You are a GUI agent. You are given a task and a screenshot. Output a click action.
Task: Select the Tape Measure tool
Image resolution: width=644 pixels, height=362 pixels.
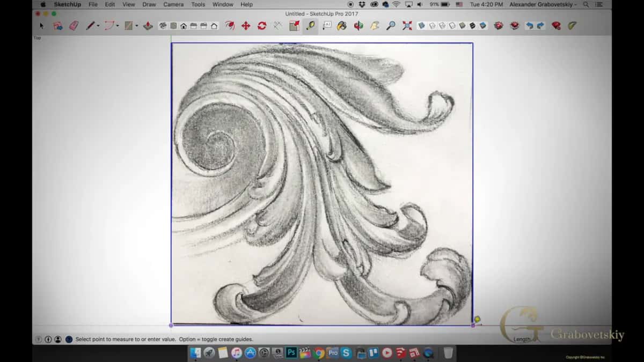pyautogui.click(x=310, y=26)
